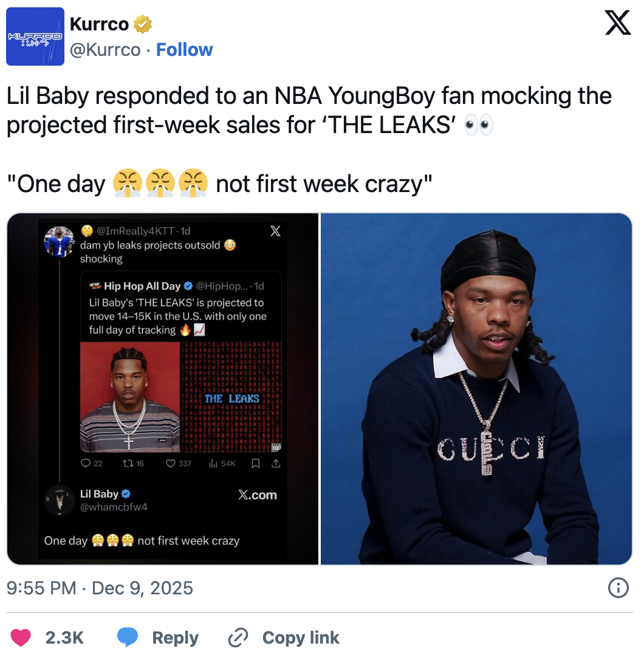The height and width of the screenshot is (660, 644).
Task: Open the @Kurrco handle link
Action: [x=105, y=50]
